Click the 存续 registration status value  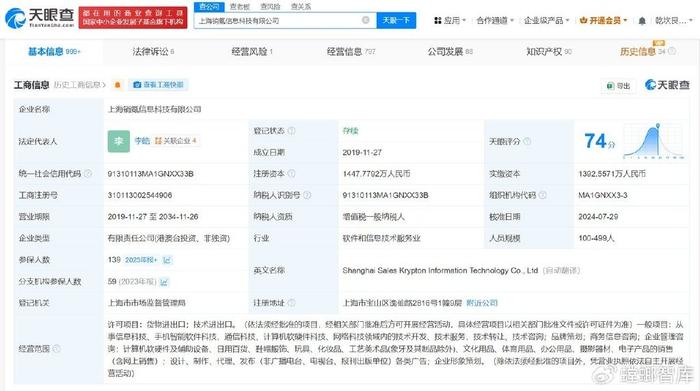click(350, 131)
